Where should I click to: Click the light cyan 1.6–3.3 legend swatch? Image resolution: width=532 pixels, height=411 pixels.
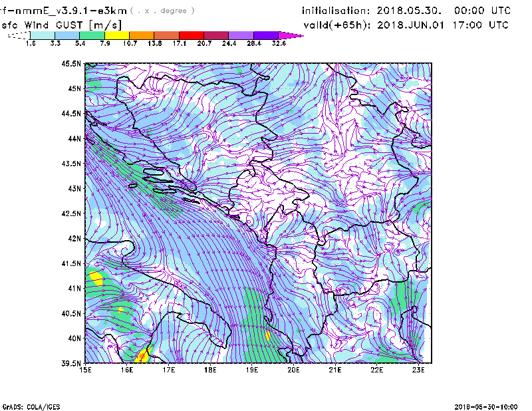tap(43, 35)
